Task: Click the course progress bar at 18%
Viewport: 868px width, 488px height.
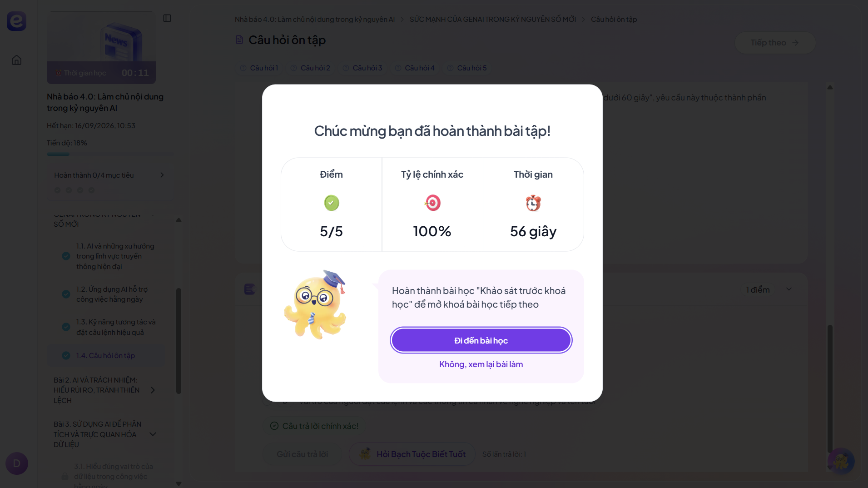Action: [110, 154]
